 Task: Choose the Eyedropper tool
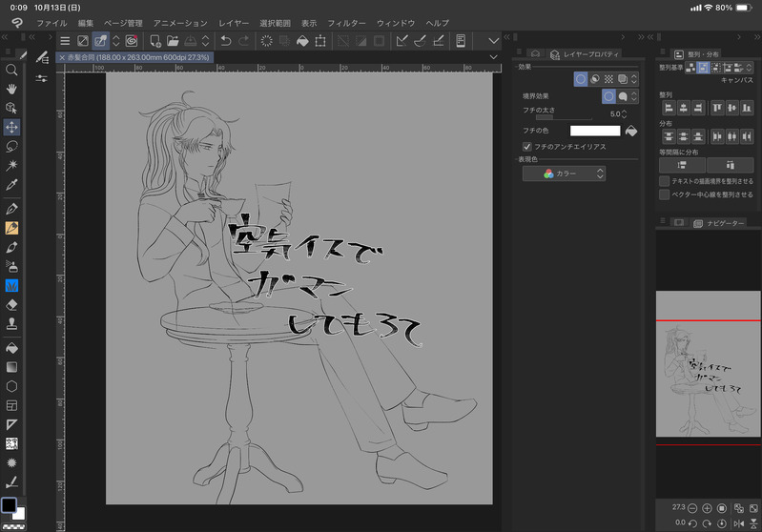11,185
